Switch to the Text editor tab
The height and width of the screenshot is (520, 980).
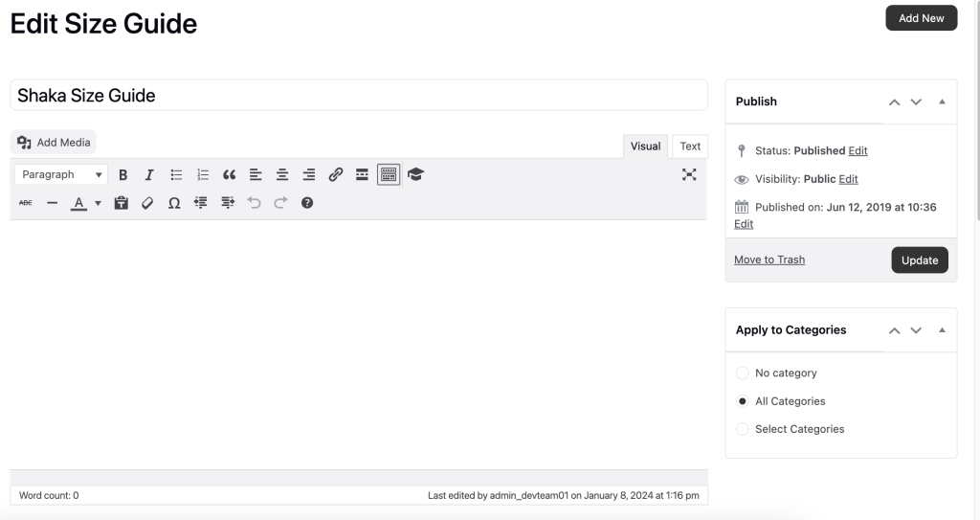pos(690,147)
